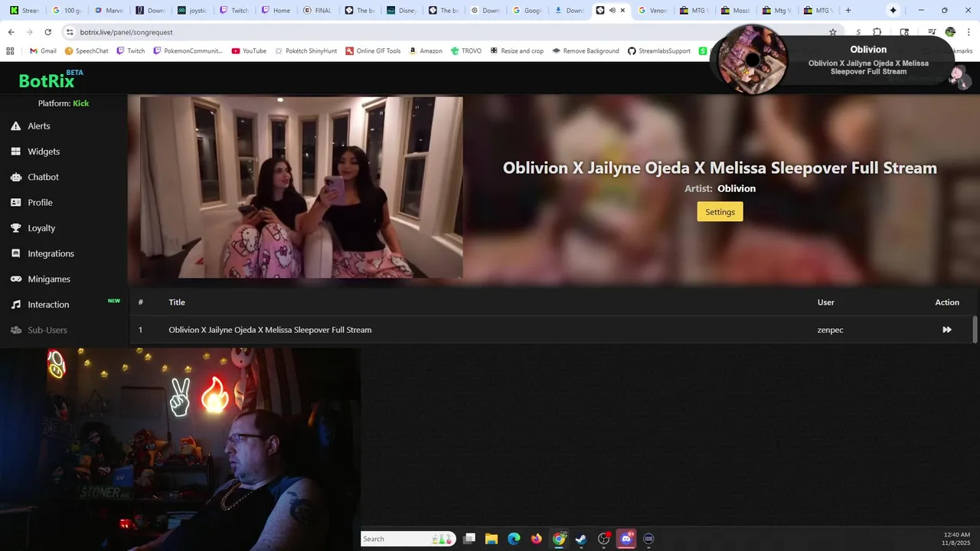Open Discord from taskbar
The width and height of the screenshot is (980, 551).
(x=626, y=539)
